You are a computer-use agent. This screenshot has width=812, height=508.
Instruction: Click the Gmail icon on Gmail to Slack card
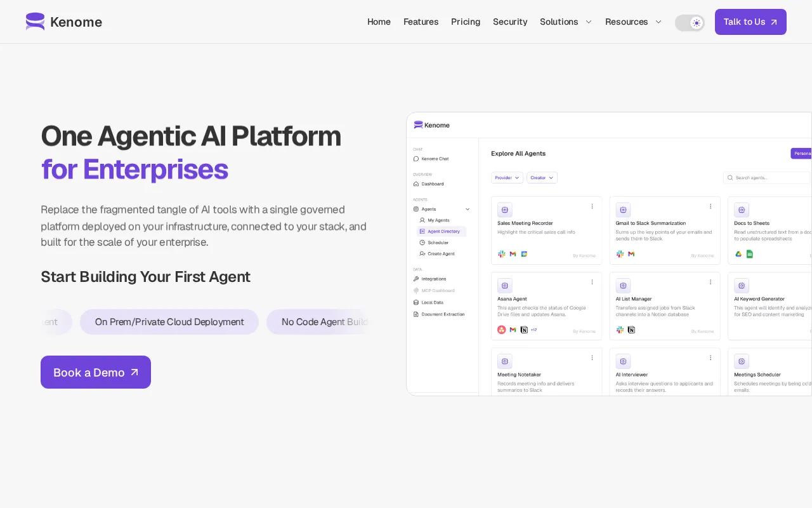(x=631, y=254)
